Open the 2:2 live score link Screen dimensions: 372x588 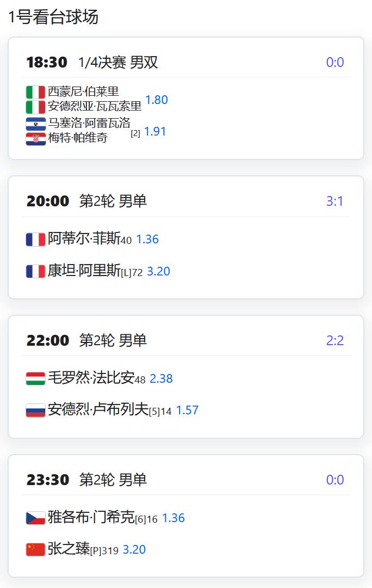(336, 339)
